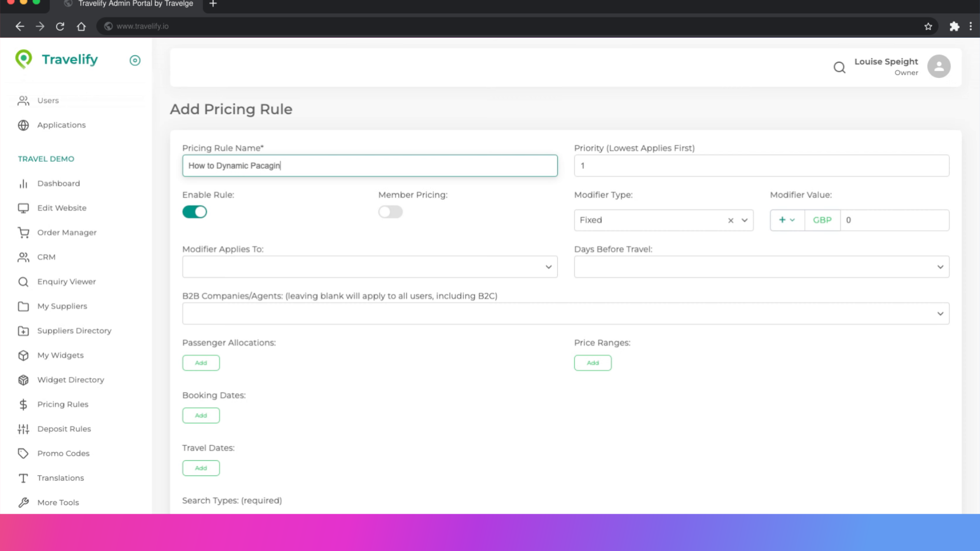Open the user avatar profile icon
The width and height of the screenshot is (980, 551).
point(939,66)
